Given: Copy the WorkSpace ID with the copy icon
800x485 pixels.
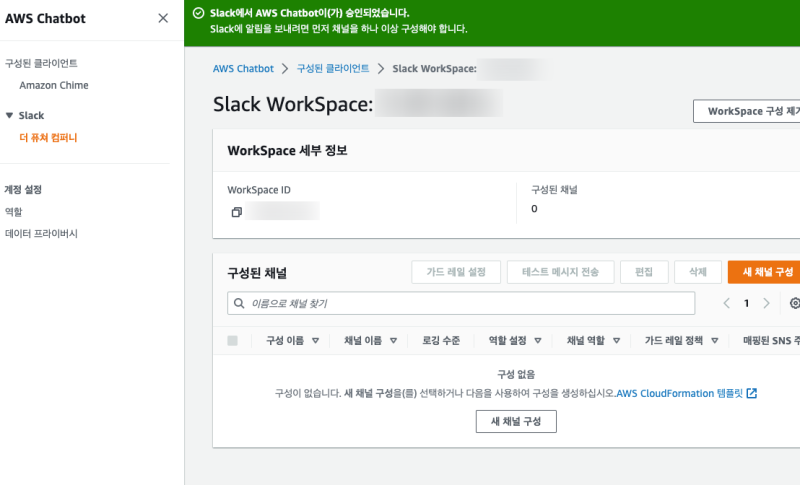Looking at the screenshot, I should click(x=236, y=212).
